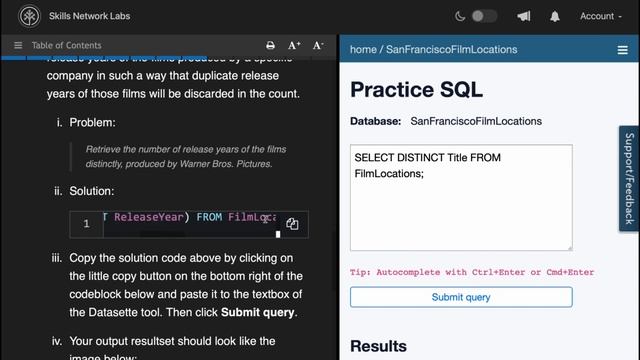The image size is (640, 360).
Task: Click the Database: SanFranciscoFilmLocations label
Action: point(446,121)
